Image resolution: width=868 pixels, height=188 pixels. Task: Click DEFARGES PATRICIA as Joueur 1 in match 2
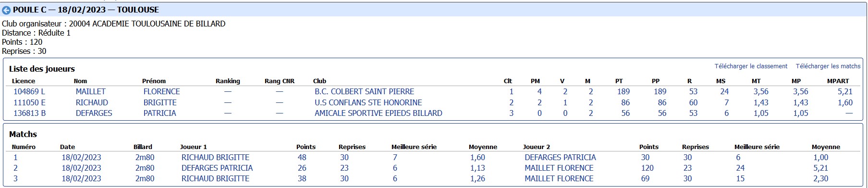click(x=217, y=168)
